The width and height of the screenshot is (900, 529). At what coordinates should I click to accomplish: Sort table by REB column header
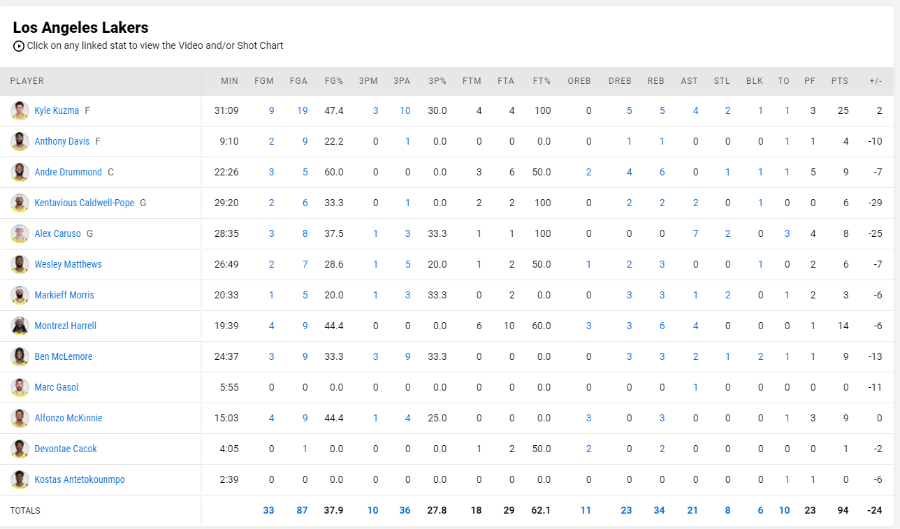pos(655,81)
